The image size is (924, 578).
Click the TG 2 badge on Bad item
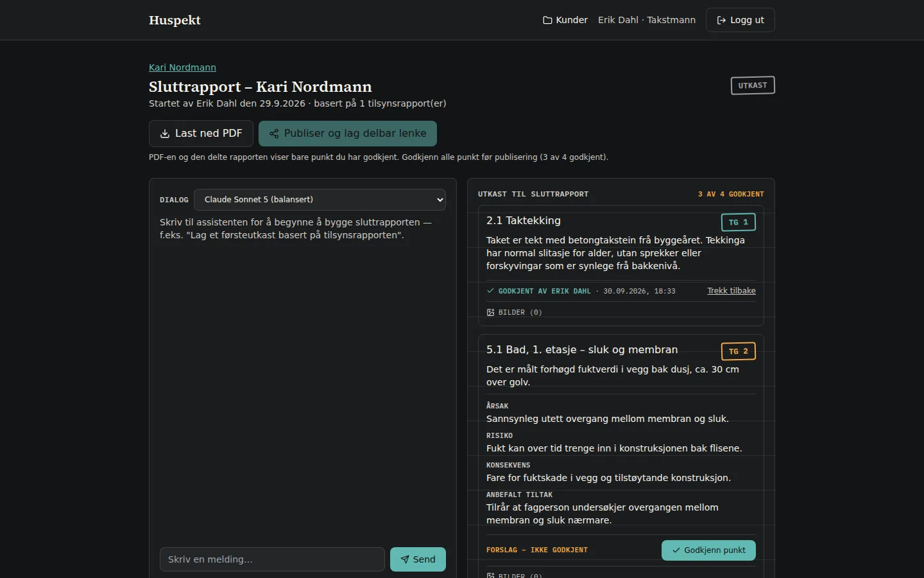point(739,351)
